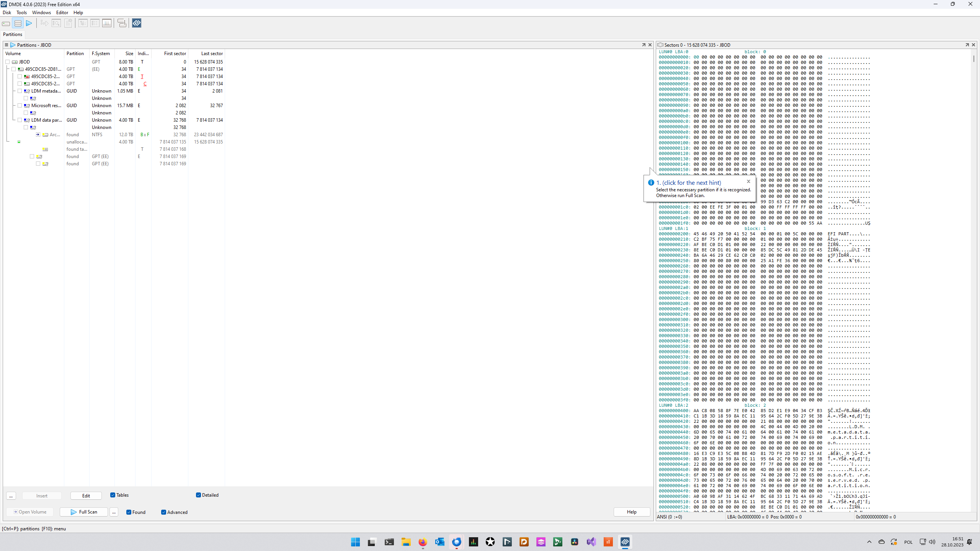Uncheck the Found checkbox
The height and width of the screenshot is (551, 980).
coord(129,512)
